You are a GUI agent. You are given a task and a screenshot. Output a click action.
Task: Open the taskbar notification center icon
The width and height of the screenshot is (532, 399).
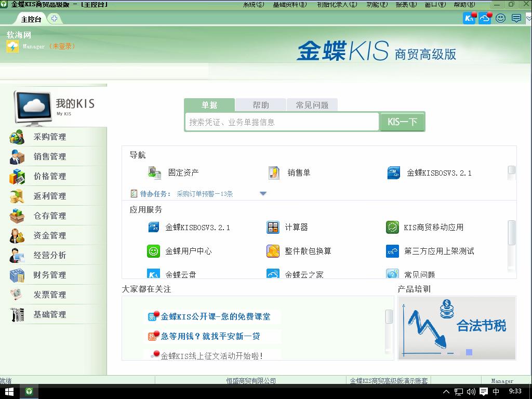pyautogui.click(x=483, y=392)
